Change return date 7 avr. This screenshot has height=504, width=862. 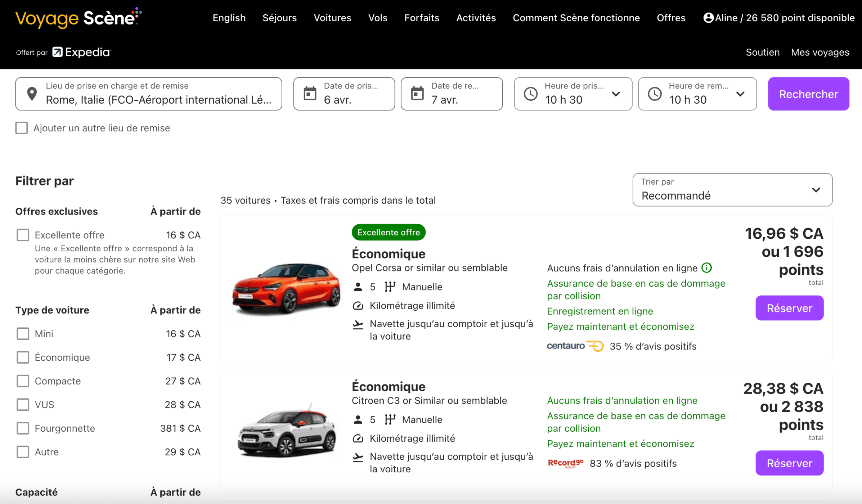pos(452,94)
